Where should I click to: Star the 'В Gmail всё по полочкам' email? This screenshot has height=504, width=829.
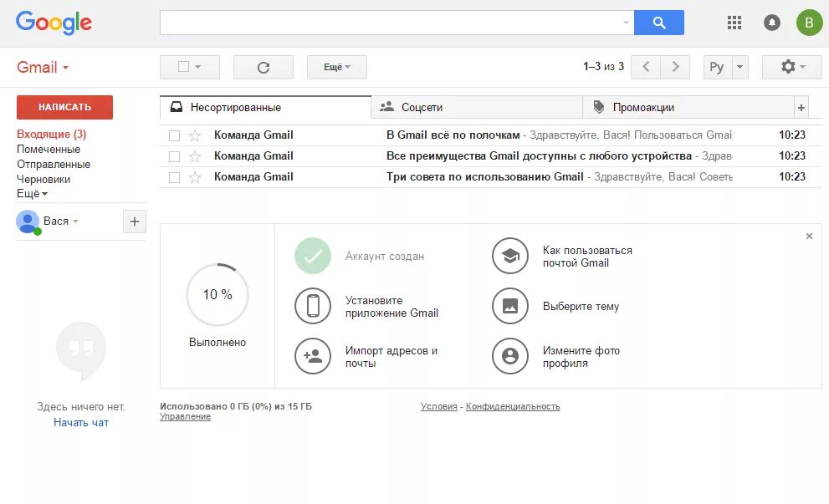195,135
